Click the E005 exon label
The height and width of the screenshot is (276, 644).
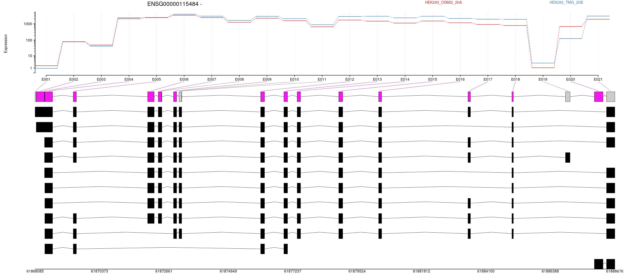pyautogui.click(x=156, y=79)
